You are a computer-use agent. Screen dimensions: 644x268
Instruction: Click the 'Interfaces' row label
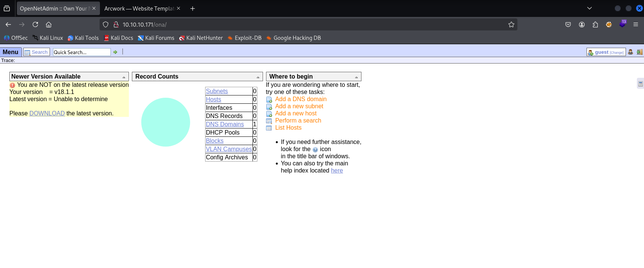pyautogui.click(x=219, y=108)
